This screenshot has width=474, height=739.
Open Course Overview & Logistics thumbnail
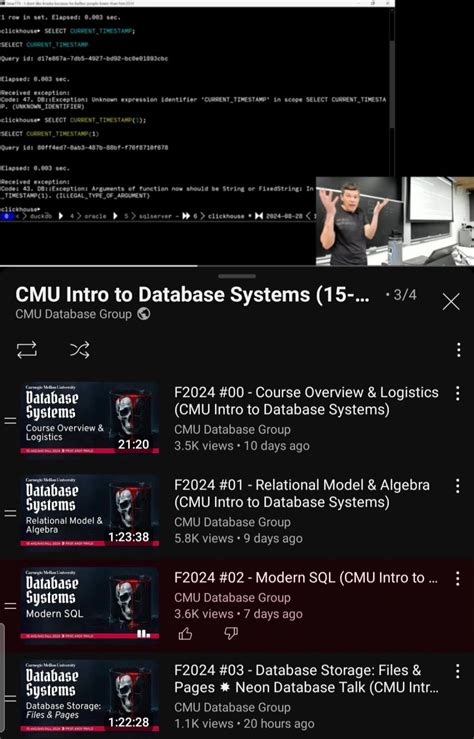(x=90, y=418)
